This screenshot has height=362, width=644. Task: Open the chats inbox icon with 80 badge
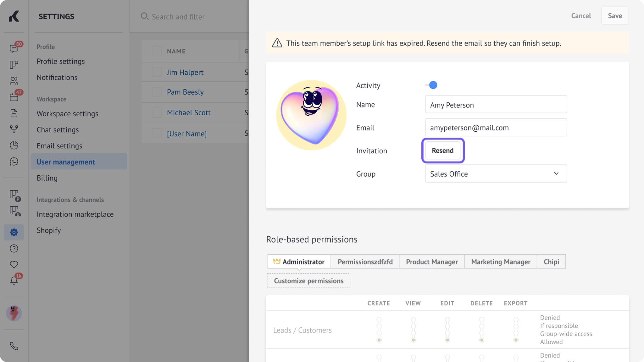14,48
